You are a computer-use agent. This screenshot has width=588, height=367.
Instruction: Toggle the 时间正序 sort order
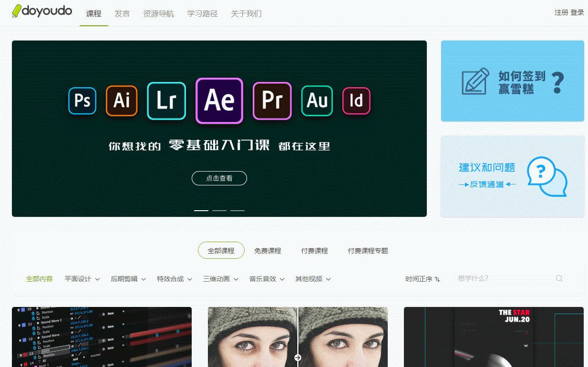(x=423, y=278)
